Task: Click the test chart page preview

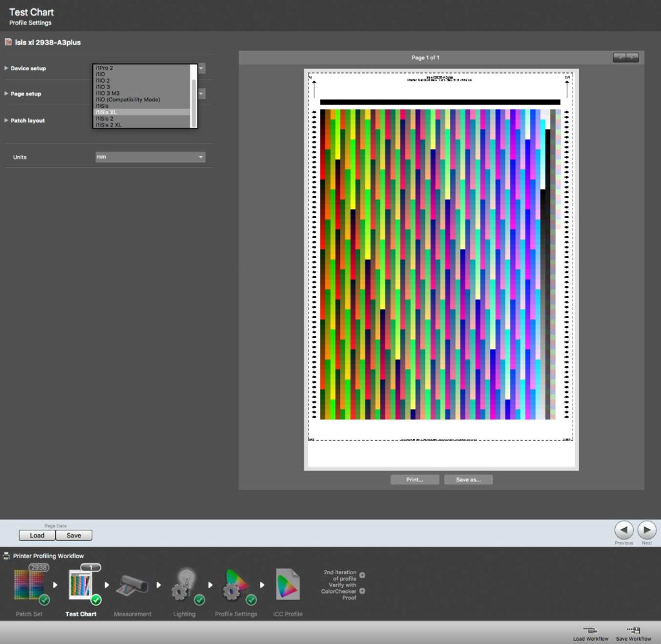Action: point(441,270)
